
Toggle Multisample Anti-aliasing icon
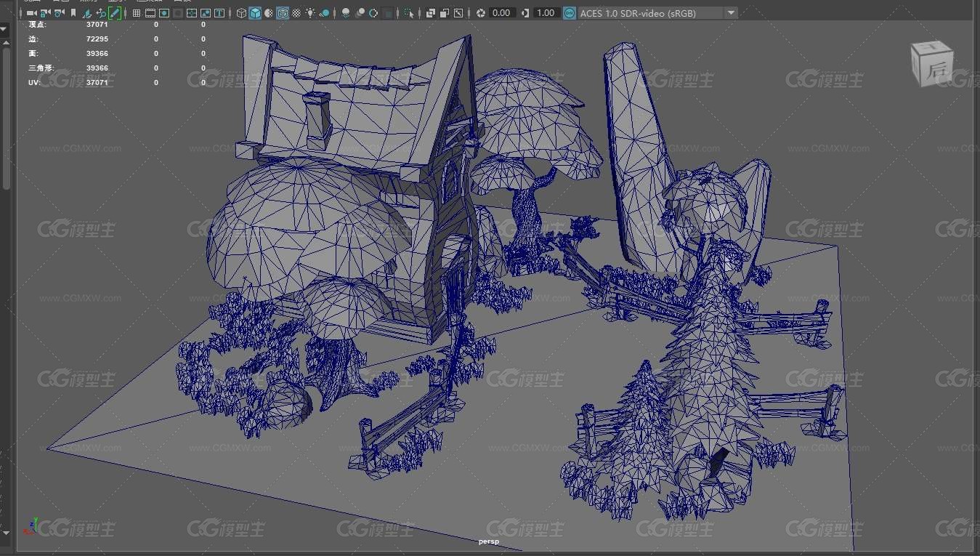coord(373,13)
